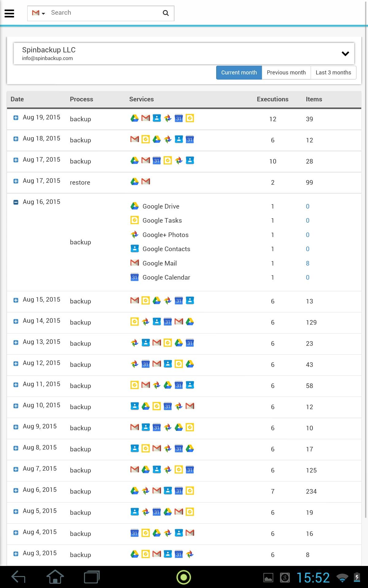Click the Google+ Photos pinwheel icon
Viewport: 368px width, 588px height.
point(135,235)
